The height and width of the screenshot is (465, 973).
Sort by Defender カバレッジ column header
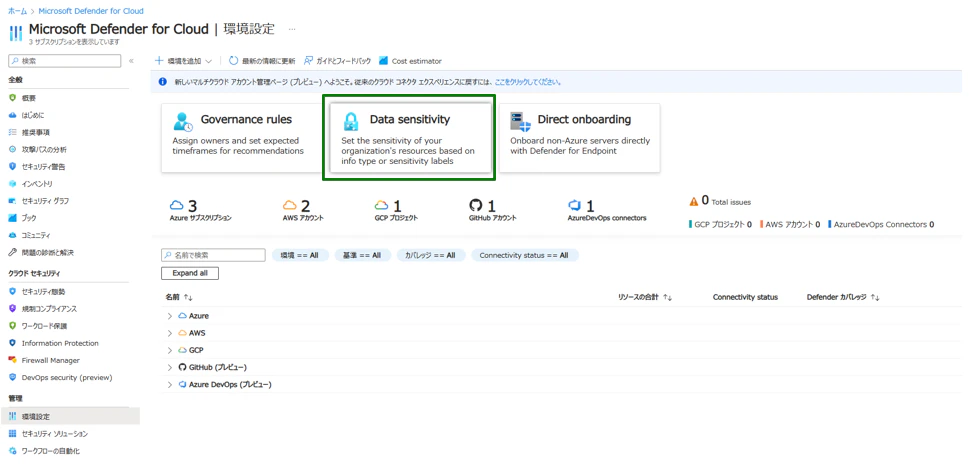coord(843,297)
